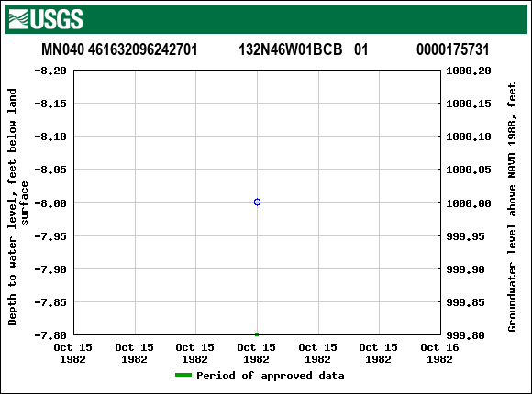Viewport: 532px width, 394px height.
Task: Click the USGS logo in the header
Action: click(46, 19)
